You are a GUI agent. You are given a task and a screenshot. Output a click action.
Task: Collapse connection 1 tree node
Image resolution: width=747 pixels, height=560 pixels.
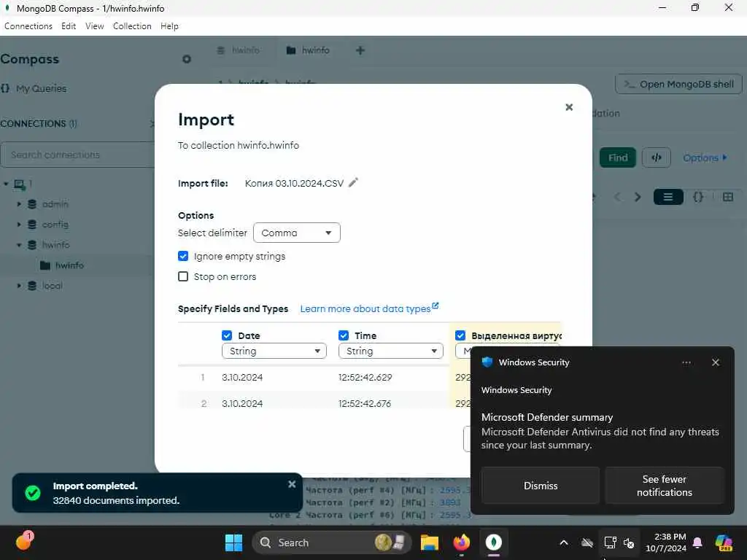pos(6,184)
